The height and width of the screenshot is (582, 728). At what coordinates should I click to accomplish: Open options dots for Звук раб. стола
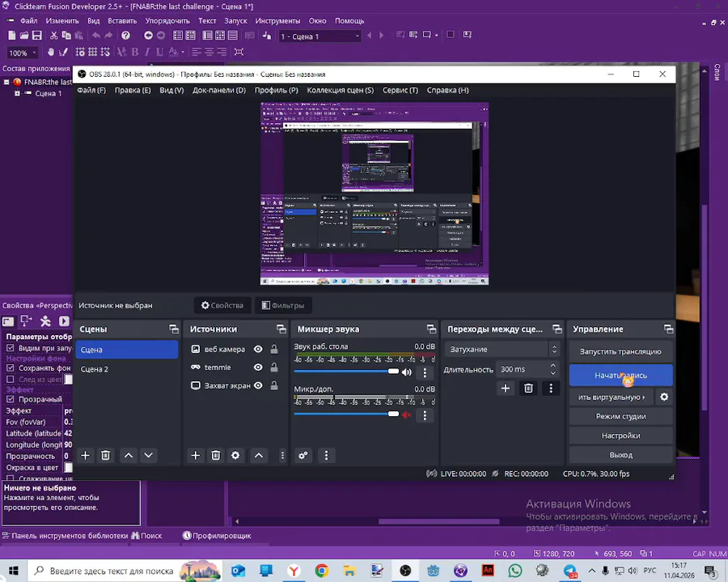425,372
